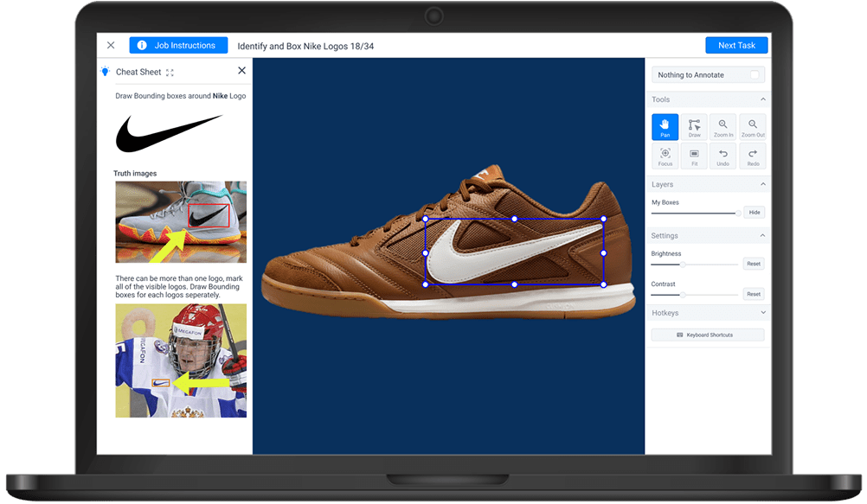
Task: Open the Job Instructions
Action: [x=178, y=45]
